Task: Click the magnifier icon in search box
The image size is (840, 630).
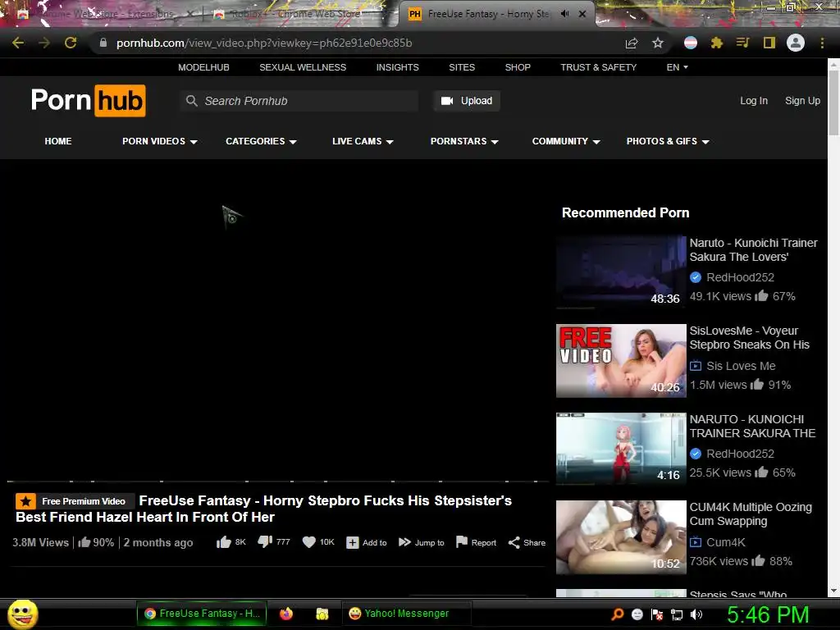Action: [x=191, y=101]
